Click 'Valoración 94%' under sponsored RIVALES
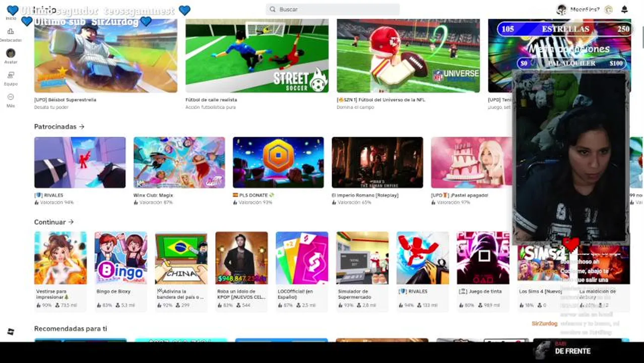This screenshot has width=644, height=363. (54, 203)
